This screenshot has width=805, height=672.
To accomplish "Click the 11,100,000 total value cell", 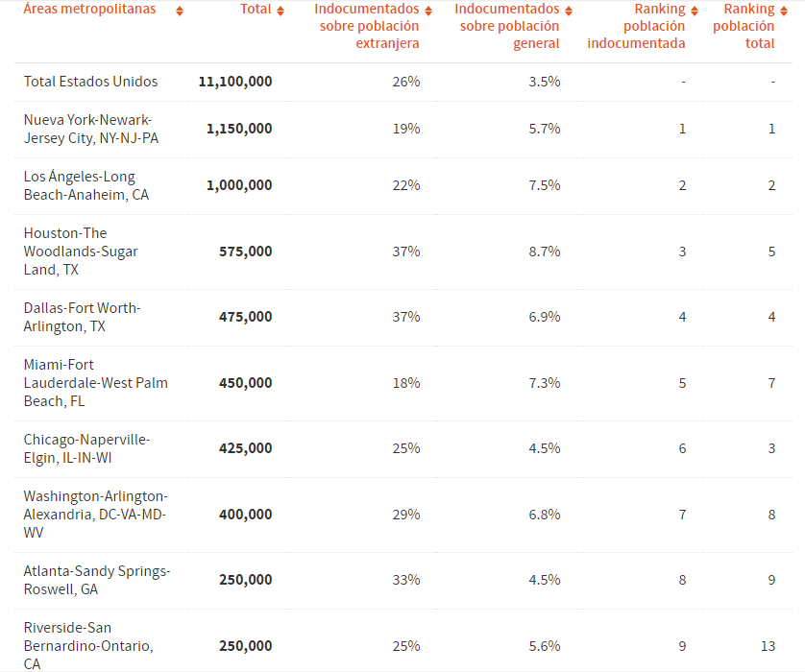I will coord(235,82).
